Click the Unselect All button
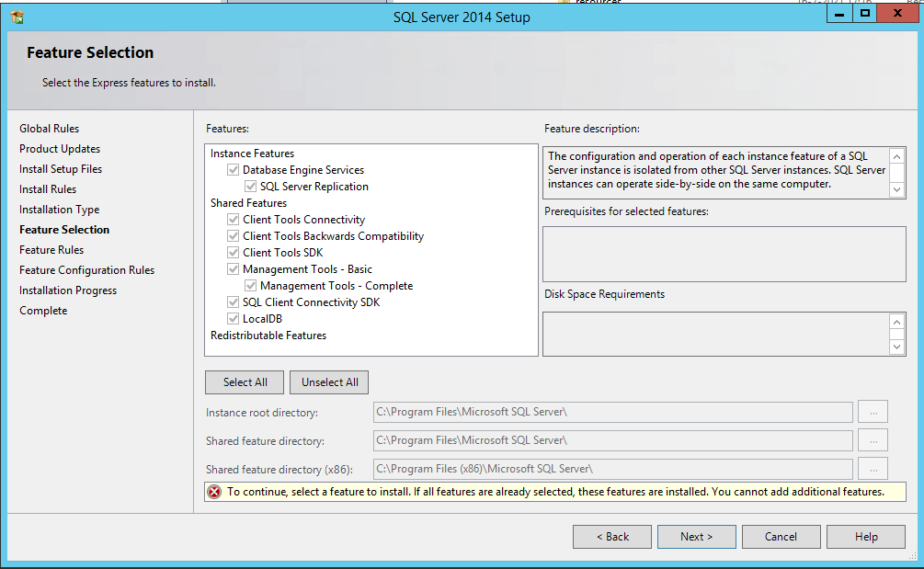This screenshot has height=569, width=924. click(329, 382)
